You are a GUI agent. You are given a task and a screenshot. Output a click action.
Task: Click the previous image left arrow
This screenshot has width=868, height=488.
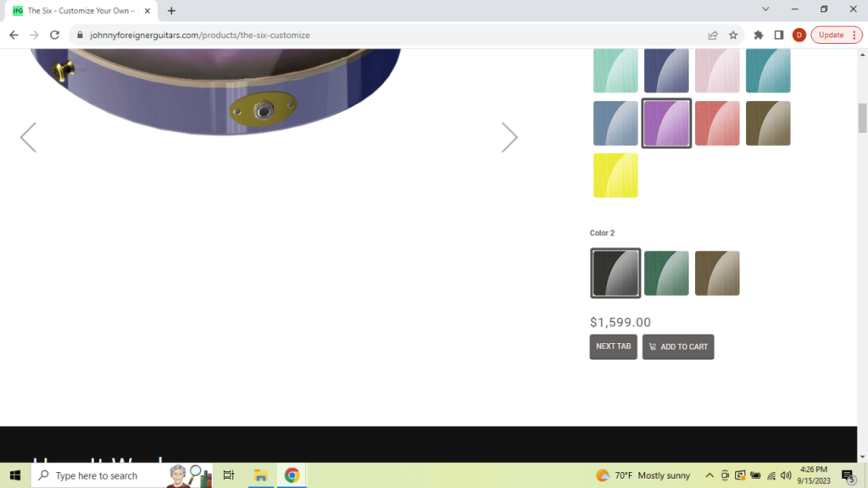point(28,137)
